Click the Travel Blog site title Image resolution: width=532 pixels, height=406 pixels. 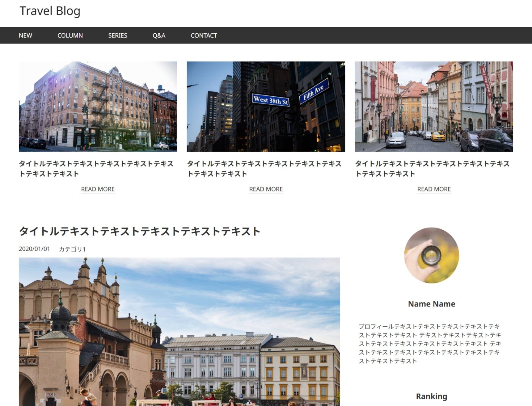click(x=50, y=11)
